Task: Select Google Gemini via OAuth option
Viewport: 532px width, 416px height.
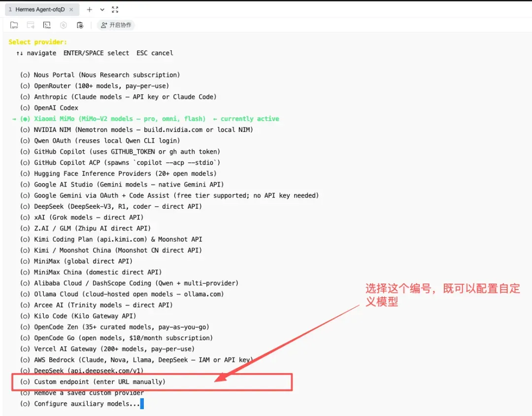Action: [169, 195]
